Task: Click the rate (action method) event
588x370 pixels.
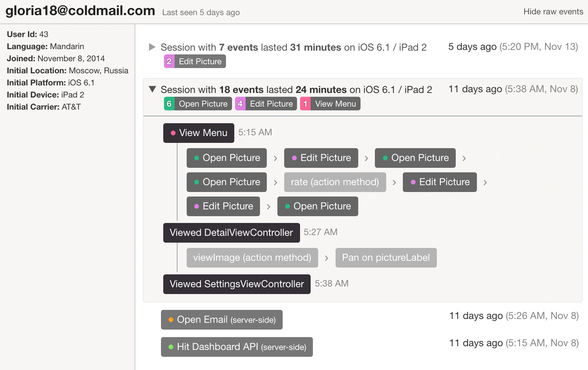Action: 335,182
